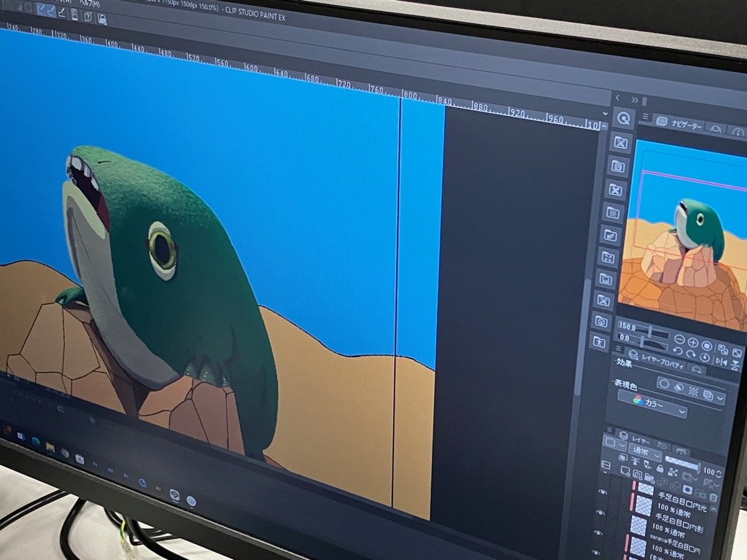Open the palette color dropdown in Layer panel
This screenshot has width=747, height=560.
[x=613, y=443]
